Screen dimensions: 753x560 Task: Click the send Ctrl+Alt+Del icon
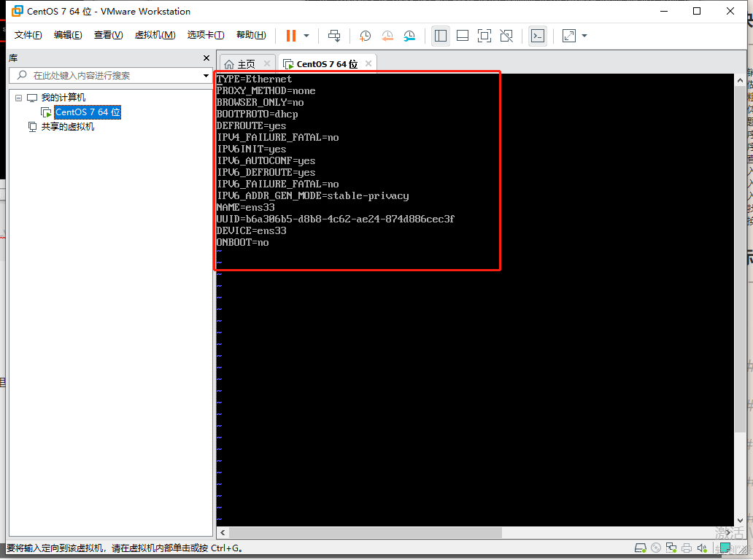[x=334, y=36]
